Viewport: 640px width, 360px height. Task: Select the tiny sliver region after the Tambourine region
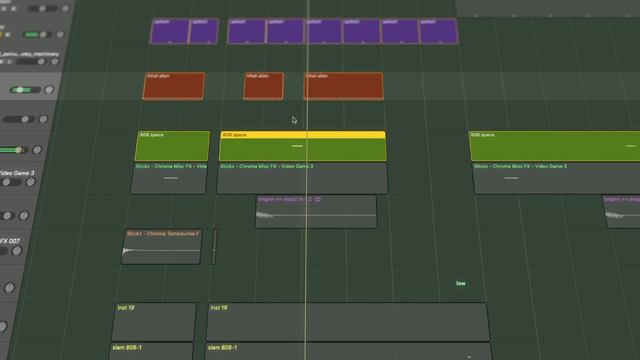point(214,247)
